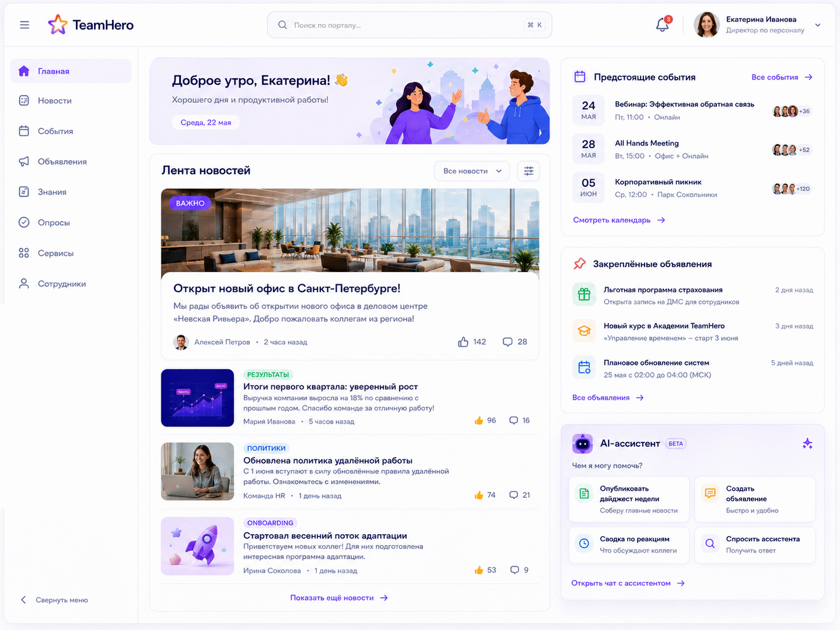This screenshot has width=840, height=630.
Task: Focus the «Поиск по порталу» search field
Action: [409, 25]
